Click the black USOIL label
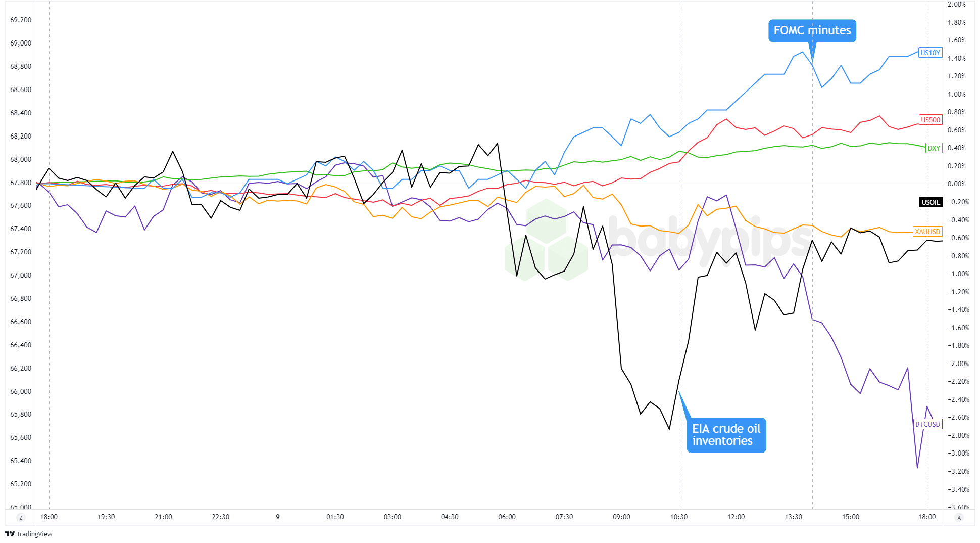This screenshot has height=543, width=980. [x=930, y=202]
